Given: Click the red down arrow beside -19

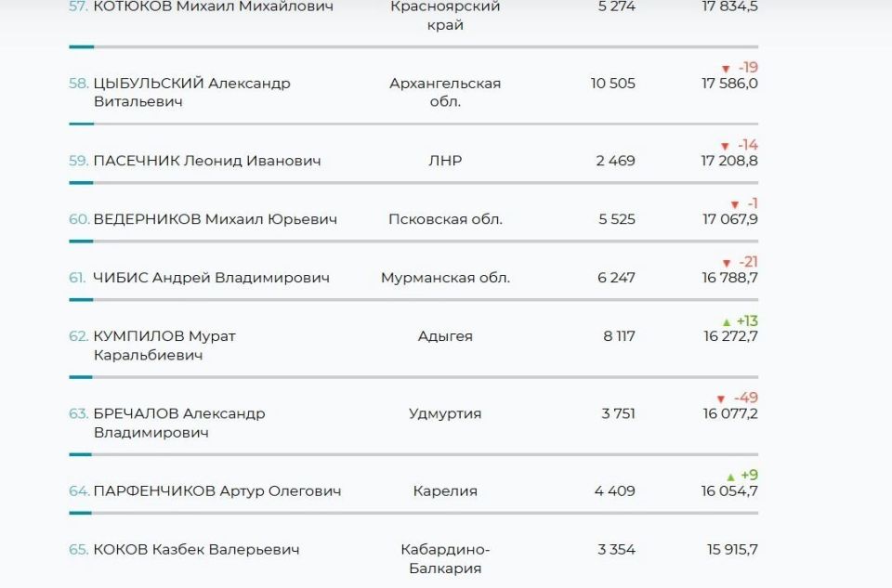Looking at the screenshot, I should (x=726, y=69).
